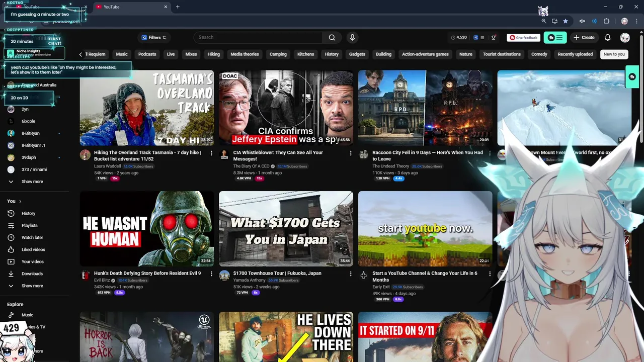Click the Downloads arrow icon
The height and width of the screenshot is (362, 644).
pyautogui.click(x=11, y=274)
